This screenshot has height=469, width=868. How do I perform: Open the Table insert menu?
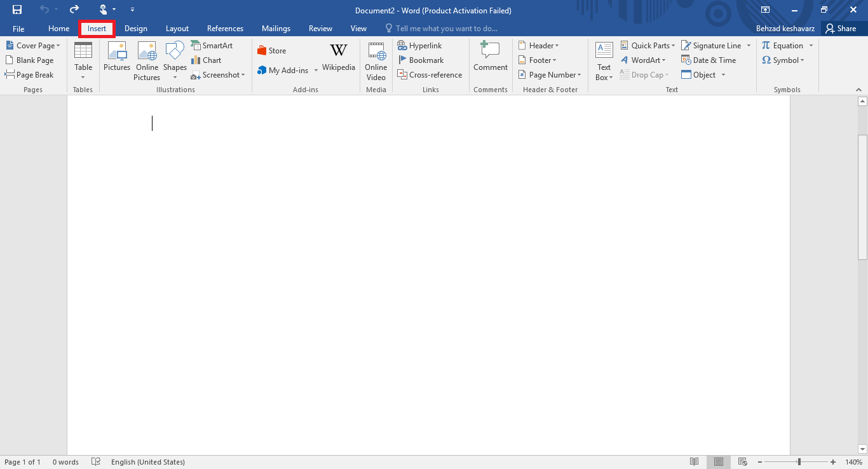click(x=83, y=61)
